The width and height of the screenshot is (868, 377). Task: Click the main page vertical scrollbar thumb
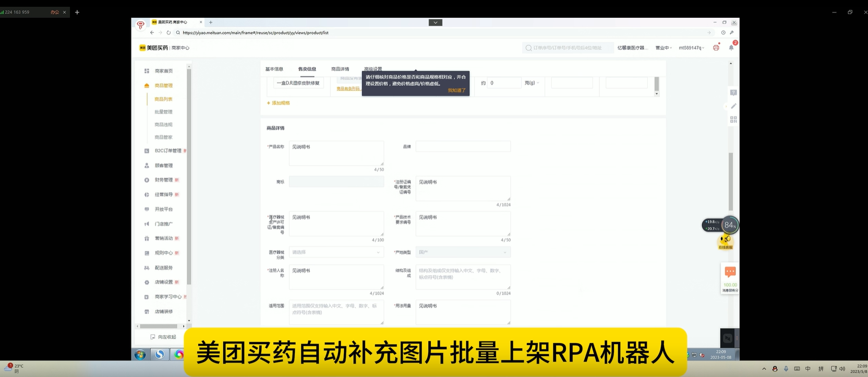[731, 181]
